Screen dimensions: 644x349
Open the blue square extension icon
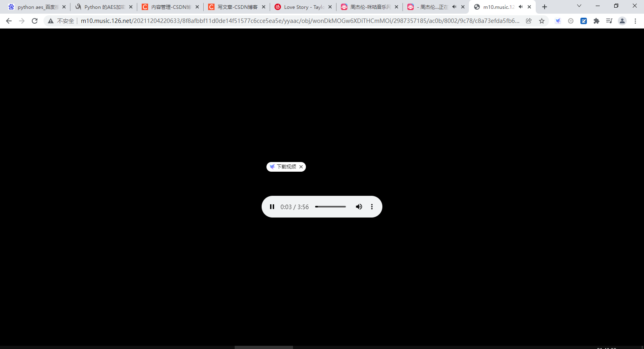click(x=584, y=21)
